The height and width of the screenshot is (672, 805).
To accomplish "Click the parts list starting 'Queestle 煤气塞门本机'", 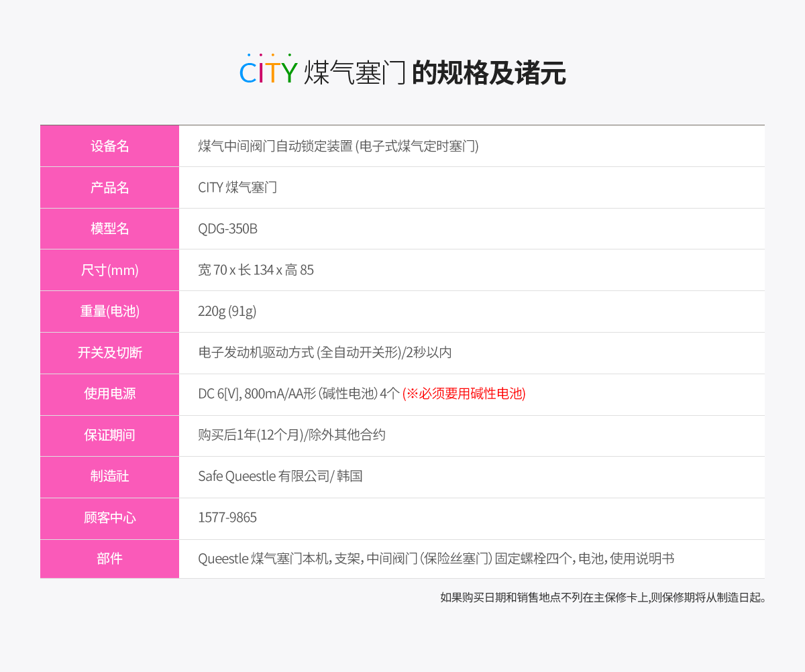I will 436,559.
